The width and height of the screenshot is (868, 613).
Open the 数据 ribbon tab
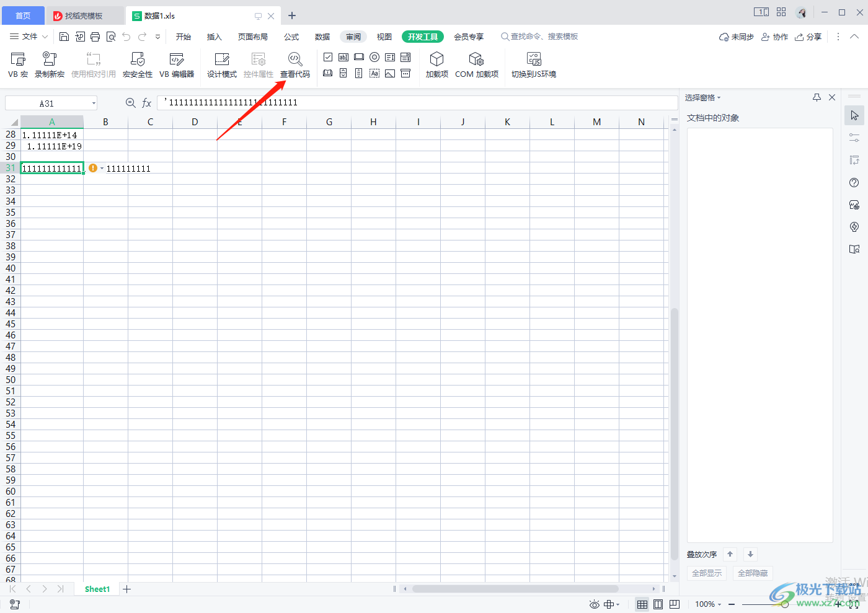[x=322, y=37]
